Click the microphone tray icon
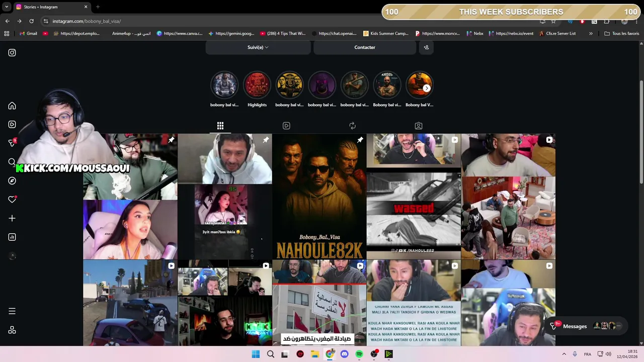Screen dimensions: 644x362 pyautogui.click(x=575, y=354)
